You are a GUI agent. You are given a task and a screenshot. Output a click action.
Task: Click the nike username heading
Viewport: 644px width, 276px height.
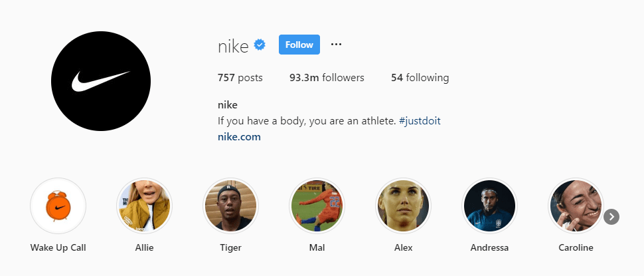[233, 46]
